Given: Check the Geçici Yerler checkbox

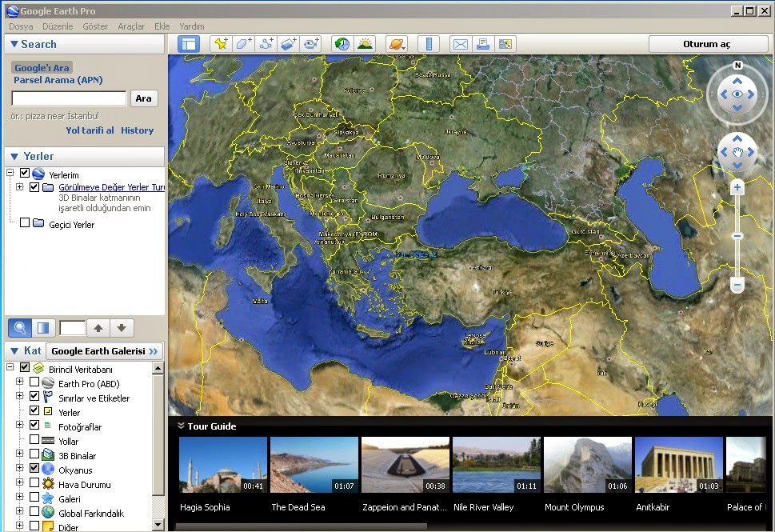Looking at the screenshot, I should 25,222.
